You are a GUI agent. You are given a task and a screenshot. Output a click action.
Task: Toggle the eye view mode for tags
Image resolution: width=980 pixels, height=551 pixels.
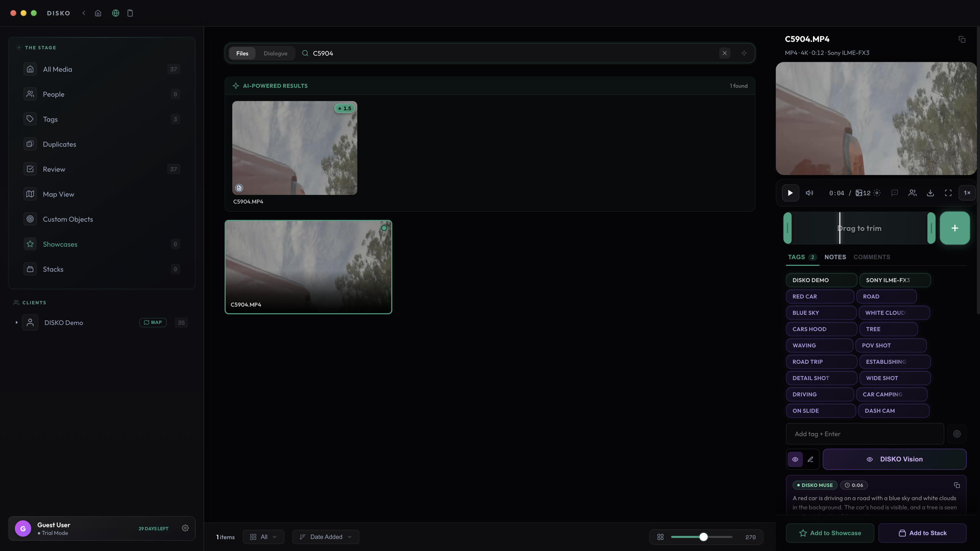tap(795, 459)
